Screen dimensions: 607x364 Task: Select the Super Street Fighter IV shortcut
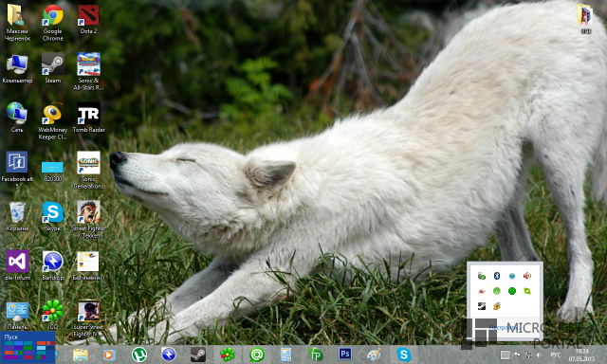(x=88, y=318)
